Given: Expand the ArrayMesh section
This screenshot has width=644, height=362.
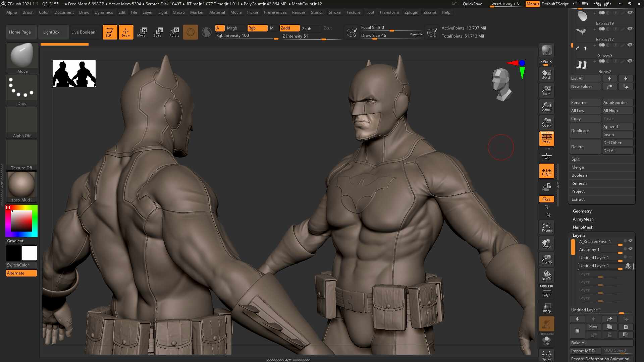Looking at the screenshot, I should pyautogui.click(x=583, y=219).
